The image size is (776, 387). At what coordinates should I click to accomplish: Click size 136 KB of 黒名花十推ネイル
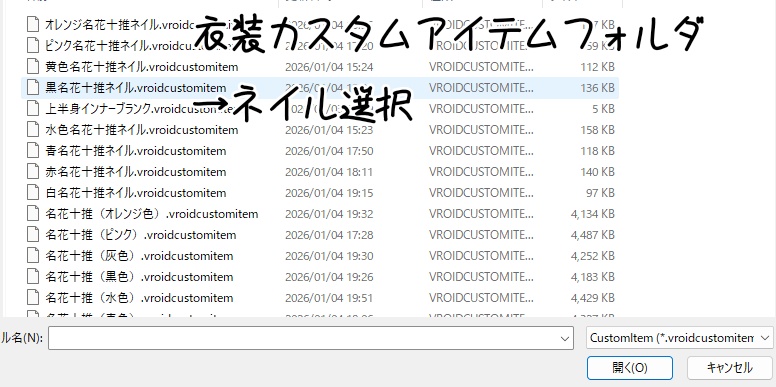pos(598,88)
